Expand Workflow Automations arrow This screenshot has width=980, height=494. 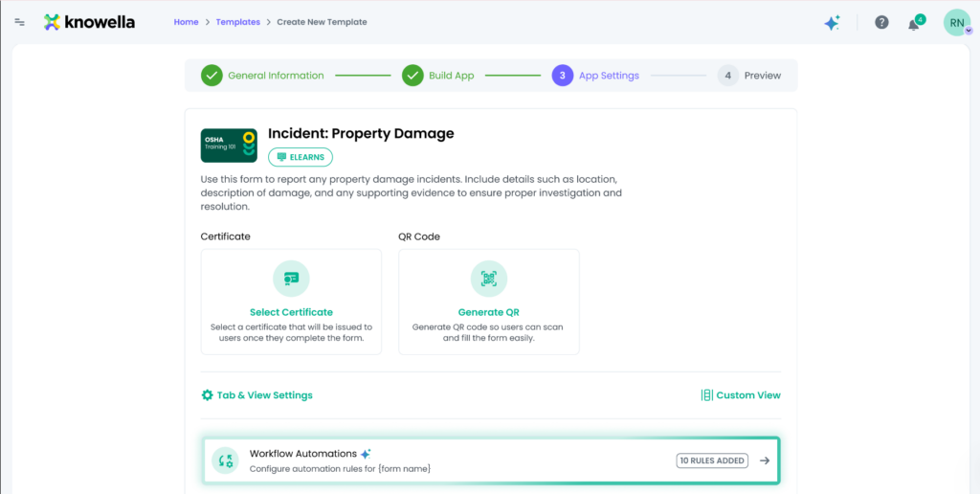click(765, 460)
